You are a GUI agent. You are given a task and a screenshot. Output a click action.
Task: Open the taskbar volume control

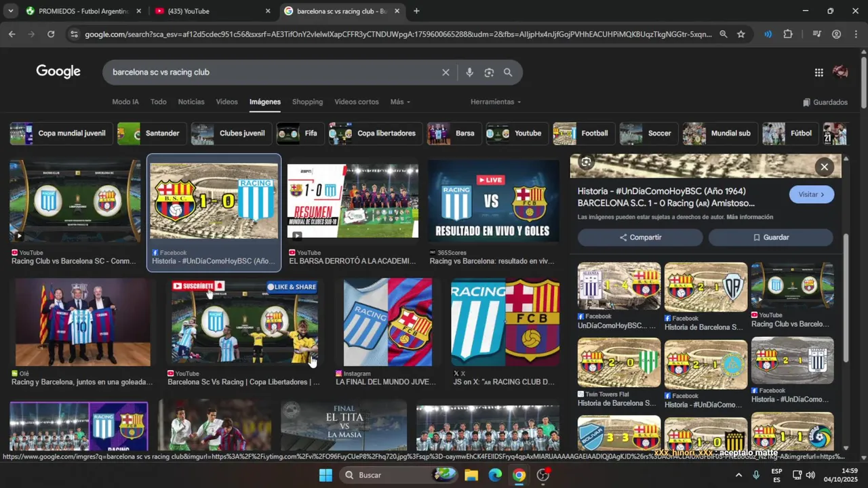click(810, 475)
